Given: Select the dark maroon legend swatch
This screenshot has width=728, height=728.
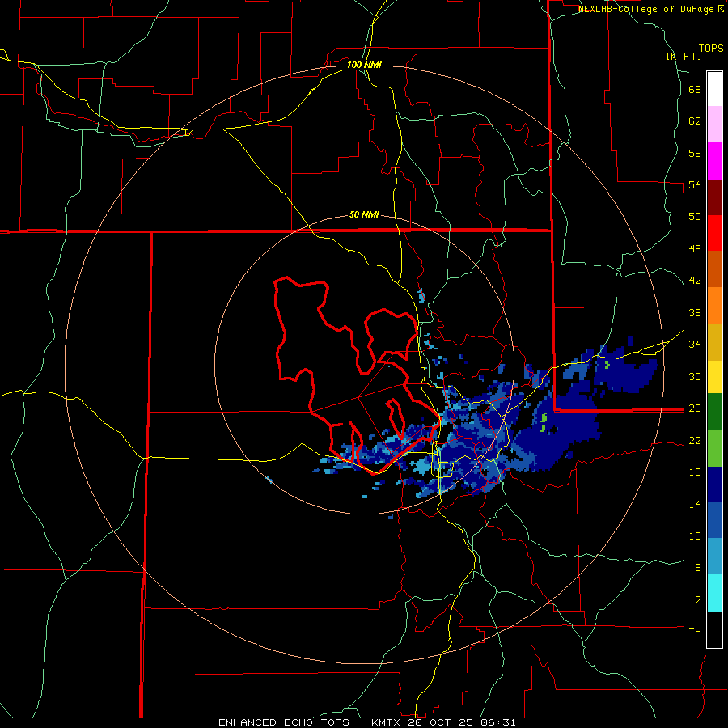Looking at the screenshot, I should (x=714, y=197).
